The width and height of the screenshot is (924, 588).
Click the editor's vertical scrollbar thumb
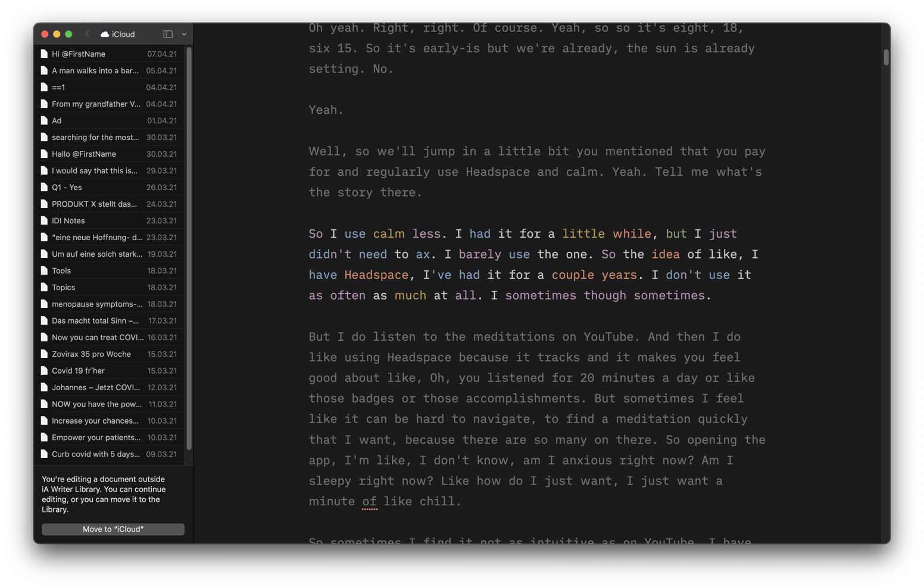(x=886, y=57)
